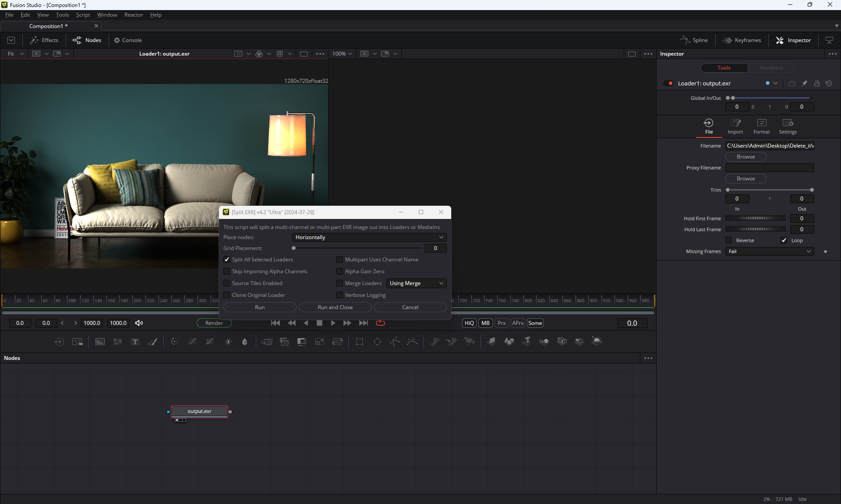The width and height of the screenshot is (841, 504).
Task: Add a Brightness Contrast tool from the toolbar
Action: tap(228, 342)
